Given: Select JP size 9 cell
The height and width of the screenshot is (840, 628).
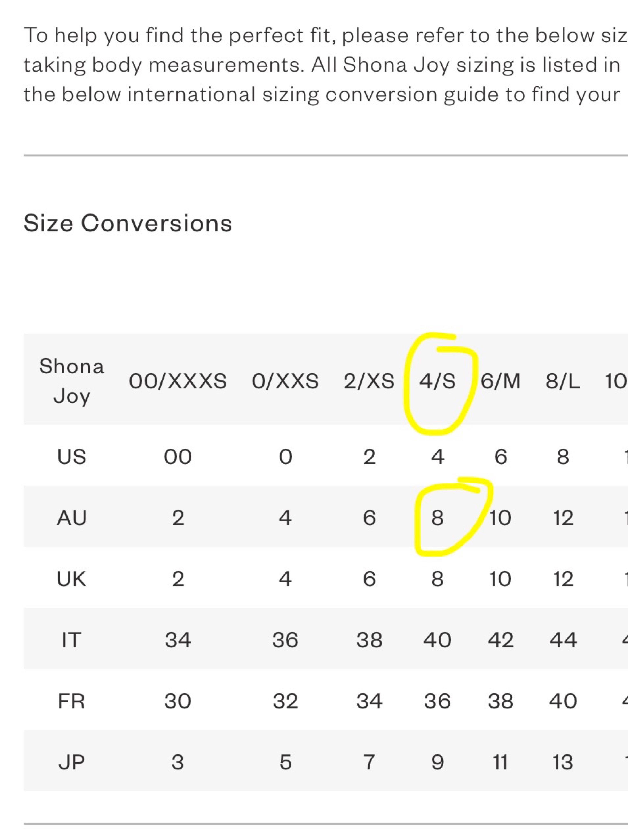Looking at the screenshot, I should coord(437,762).
